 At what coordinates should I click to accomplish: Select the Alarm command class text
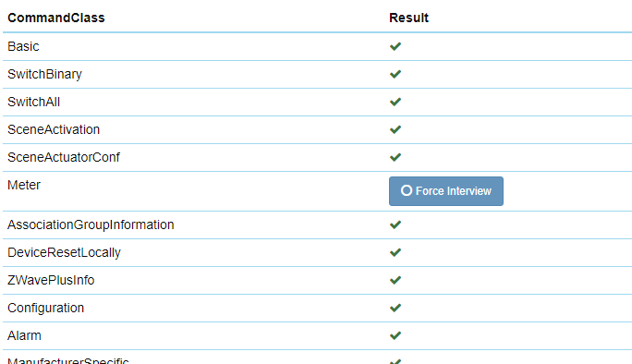pyautogui.click(x=24, y=335)
